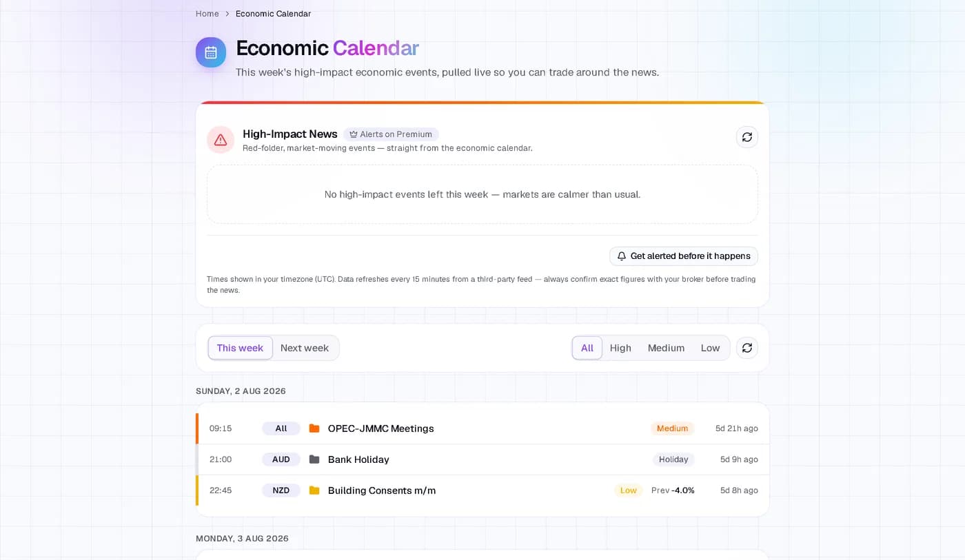Image resolution: width=965 pixels, height=560 pixels.
Task: Select the All impact filter
Action: [x=587, y=348]
